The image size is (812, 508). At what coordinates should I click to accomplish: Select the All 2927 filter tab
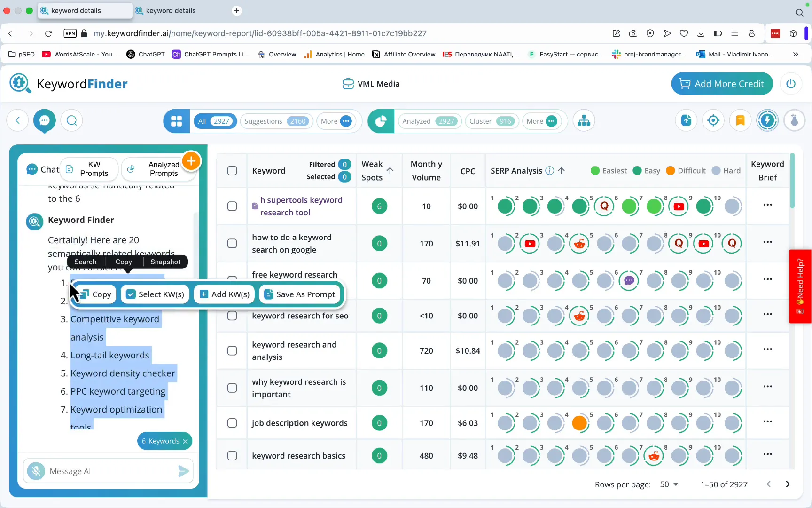click(x=215, y=121)
